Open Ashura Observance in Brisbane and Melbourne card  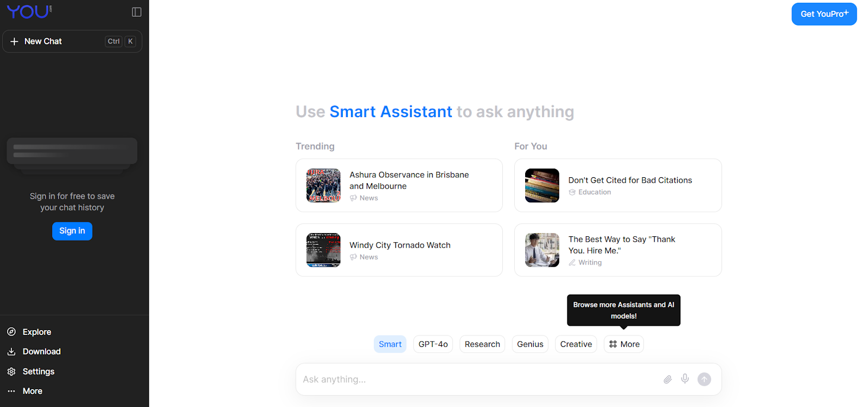pyautogui.click(x=399, y=185)
